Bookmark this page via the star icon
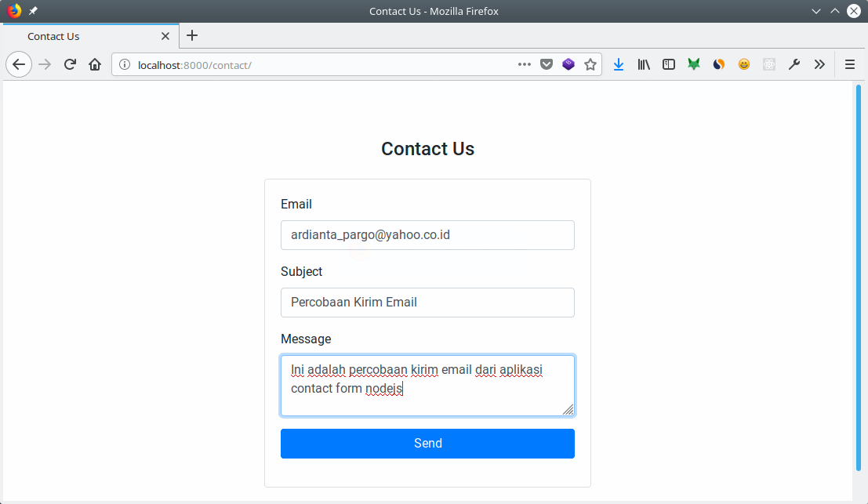Viewport: 868px width, 504px height. [x=590, y=64]
